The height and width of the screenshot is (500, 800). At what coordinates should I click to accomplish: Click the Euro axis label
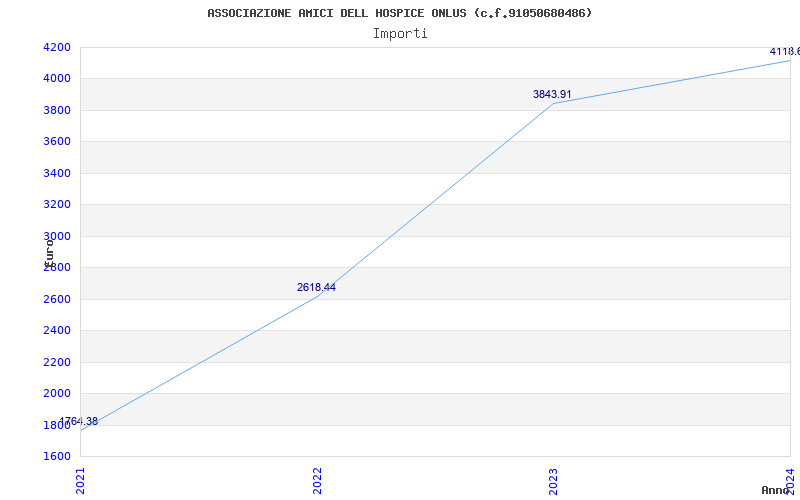point(49,252)
